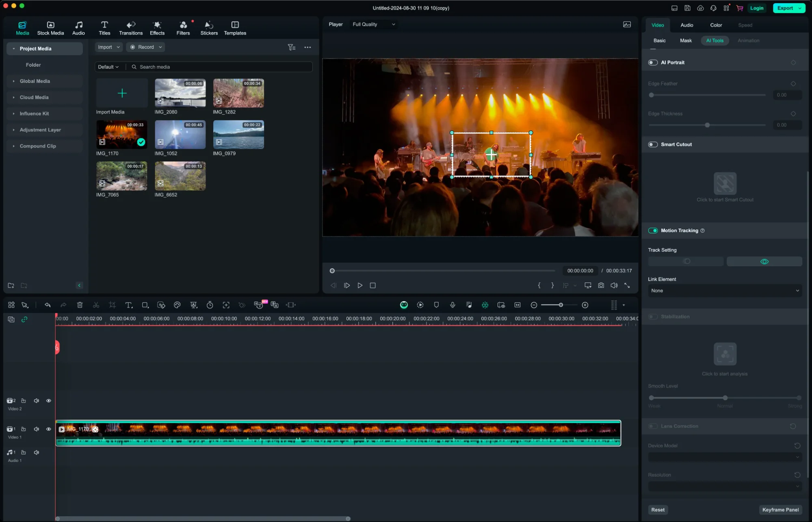This screenshot has height=522, width=812.
Task: Click the Color Palette icon above the timeline
Action: (x=177, y=305)
